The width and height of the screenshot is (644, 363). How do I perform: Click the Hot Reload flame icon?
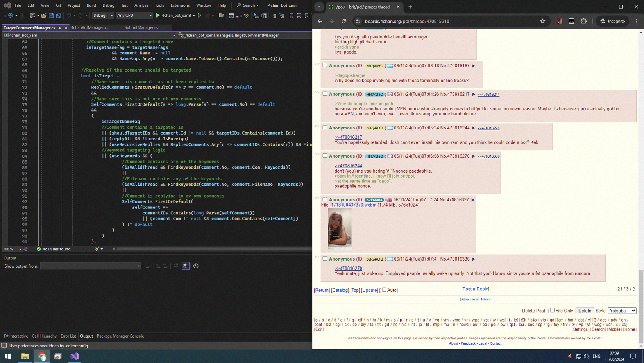click(208, 16)
